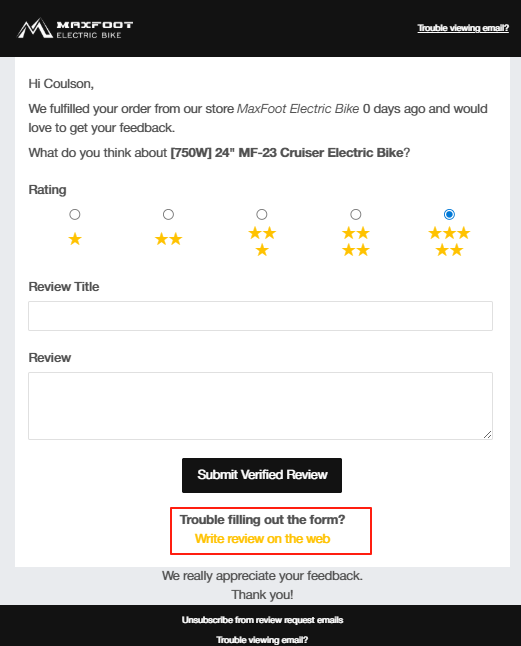Open Write review on the web link
521x646 pixels.
click(262, 539)
